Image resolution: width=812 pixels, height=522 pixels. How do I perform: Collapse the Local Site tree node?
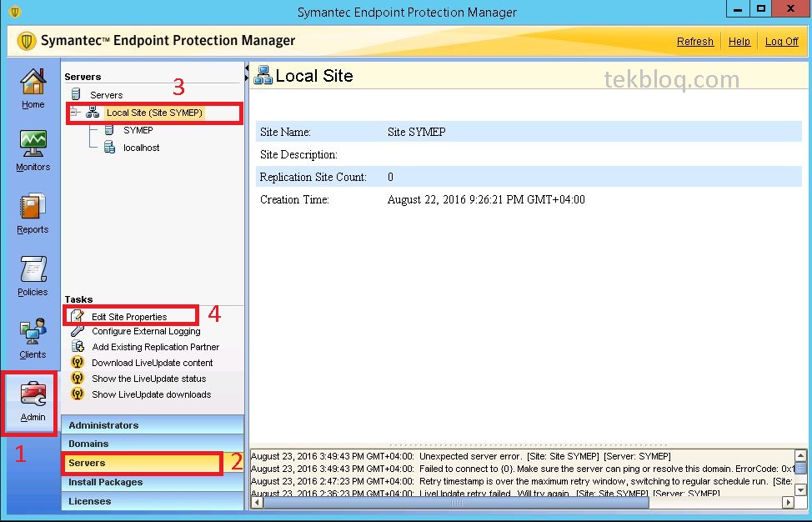coord(76,112)
